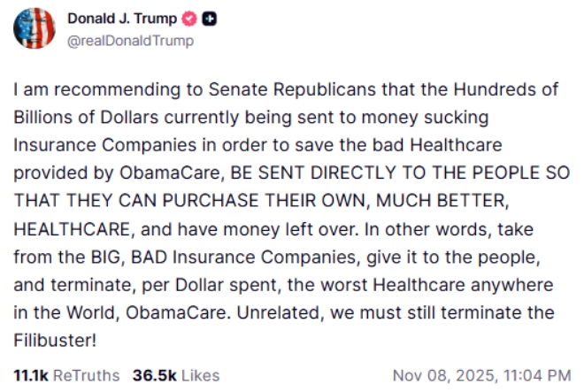584x392 pixels.
Task: View the 11.1k ReTruths list
Action: 65,374
